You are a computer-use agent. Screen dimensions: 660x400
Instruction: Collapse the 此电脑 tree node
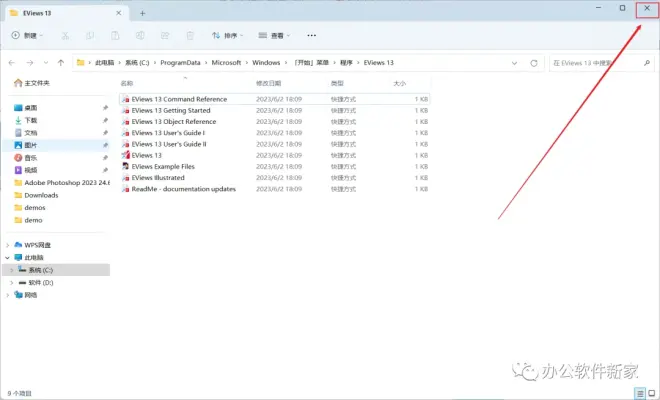(9, 257)
